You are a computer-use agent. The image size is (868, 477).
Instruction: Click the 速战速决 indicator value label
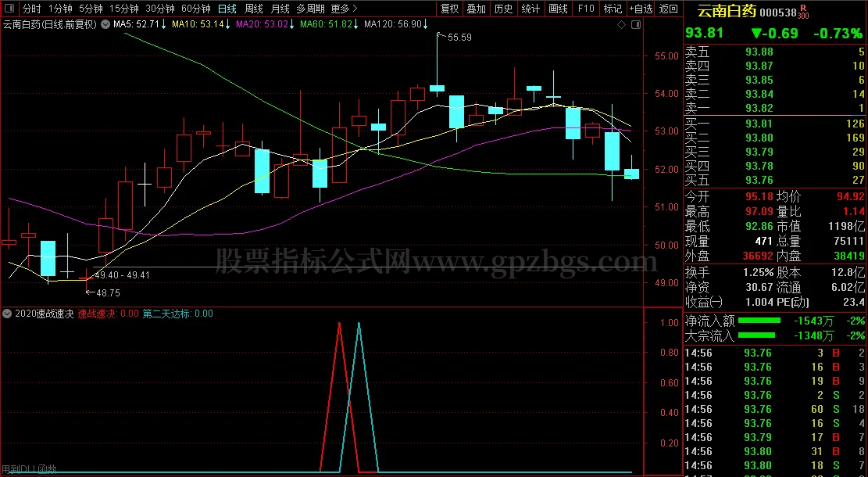click(x=109, y=314)
